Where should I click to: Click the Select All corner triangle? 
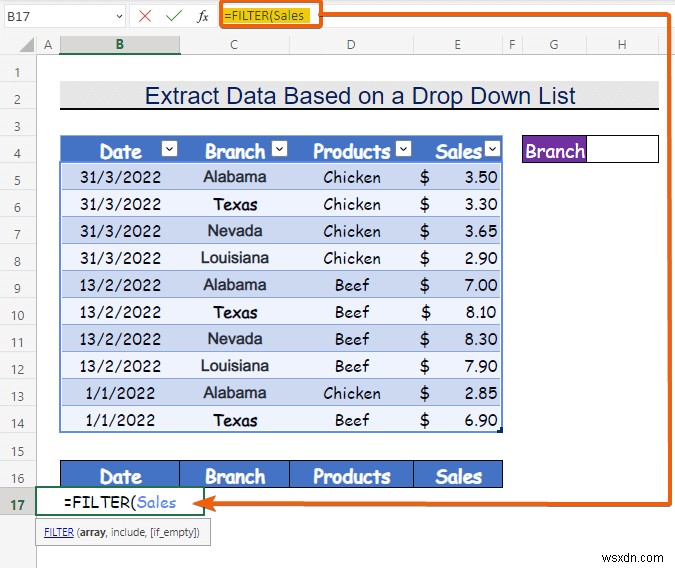click(x=27, y=44)
